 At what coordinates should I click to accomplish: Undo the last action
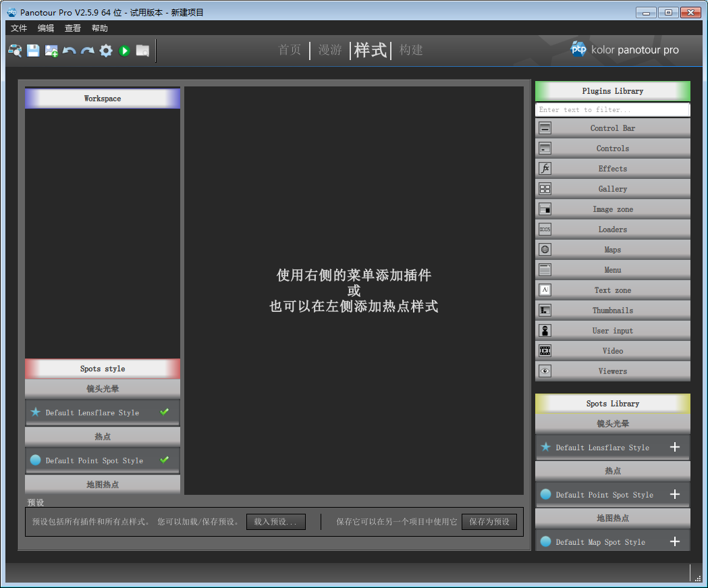[x=69, y=51]
